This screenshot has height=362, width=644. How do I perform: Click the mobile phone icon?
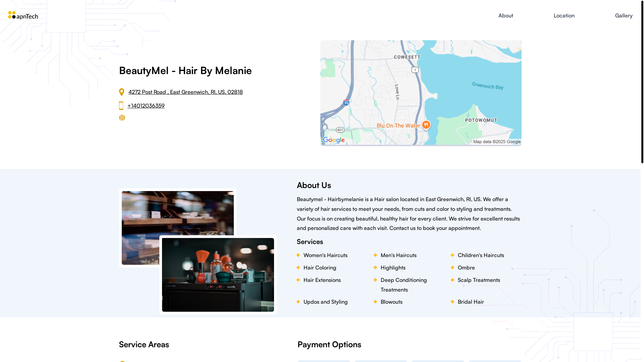[121, 106]
